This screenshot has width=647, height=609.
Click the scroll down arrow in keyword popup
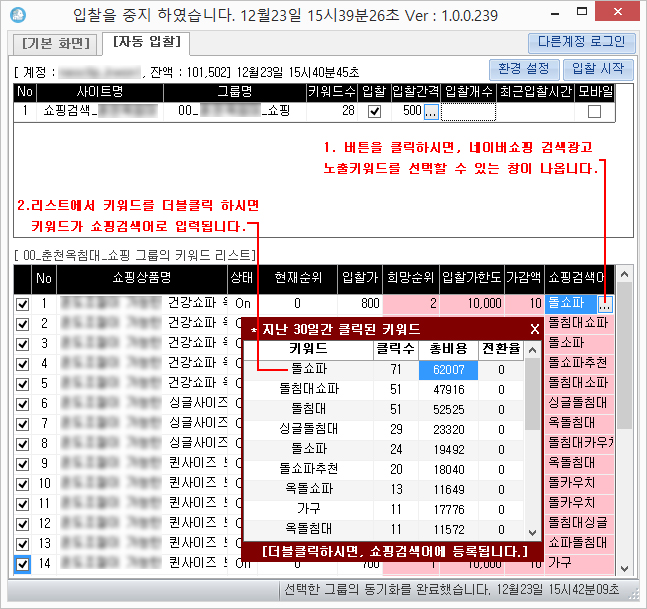click(533, 533)
